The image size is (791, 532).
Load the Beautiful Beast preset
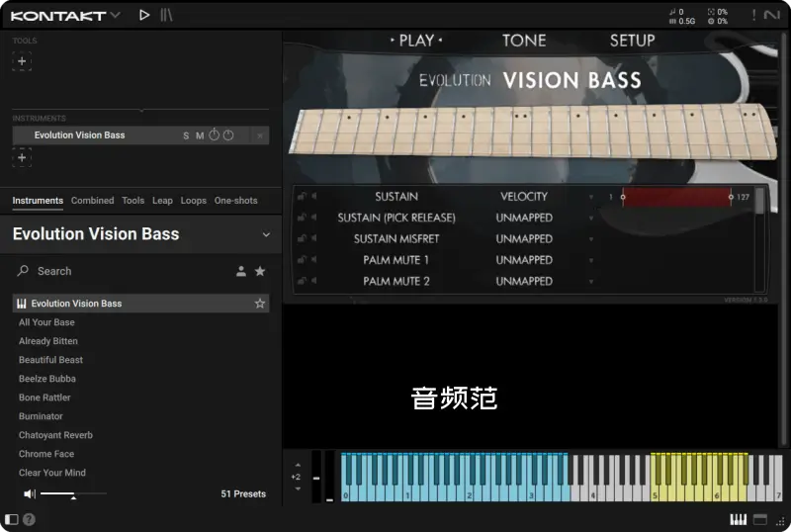click(50, 360)
